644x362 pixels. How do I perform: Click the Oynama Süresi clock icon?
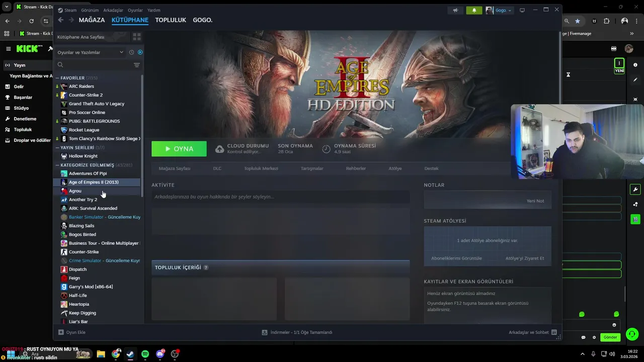click(326, 149)
